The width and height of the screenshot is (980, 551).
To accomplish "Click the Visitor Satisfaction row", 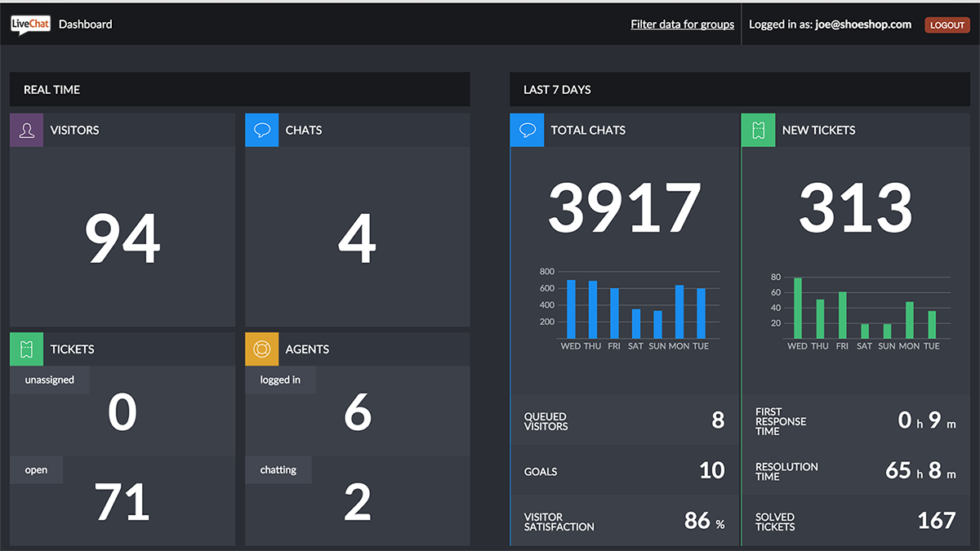I will (x=625, y=522).
